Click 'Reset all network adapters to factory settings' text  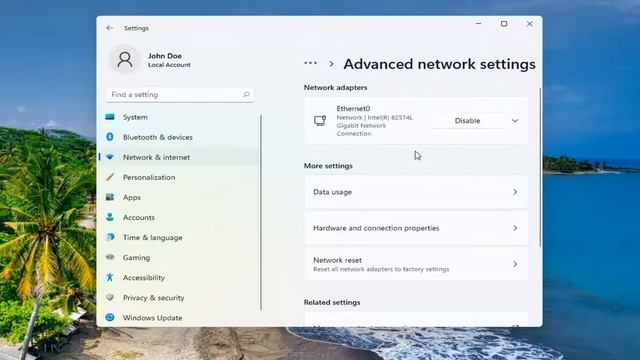[381, 269]
